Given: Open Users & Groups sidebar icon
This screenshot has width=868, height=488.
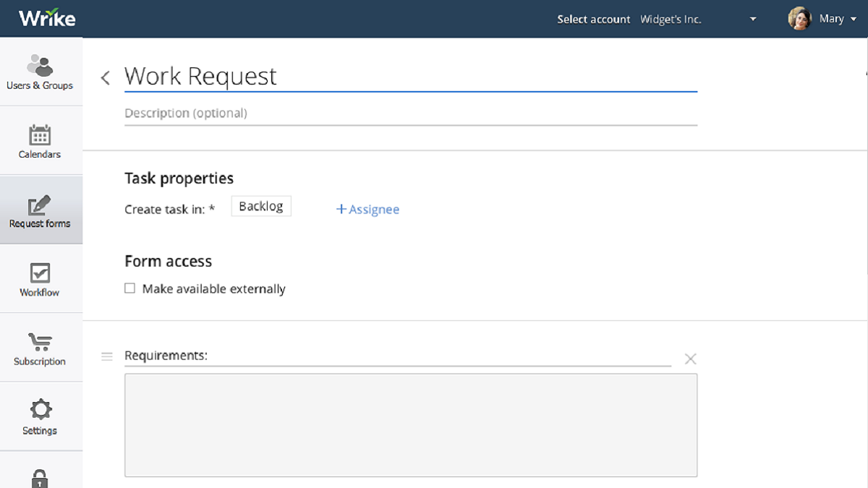Looking at the screenshot, I should (x=41, y=66).
